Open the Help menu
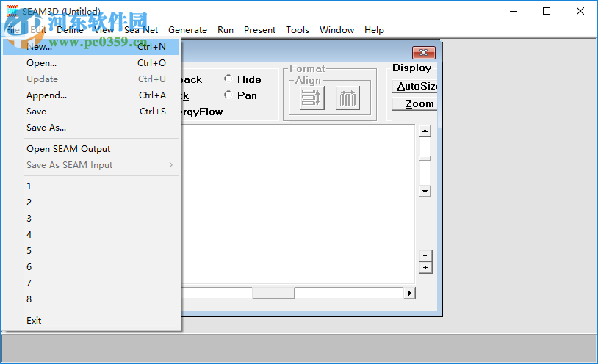The width and height of the screenshot is (598, 364). [x=374, y=30]
